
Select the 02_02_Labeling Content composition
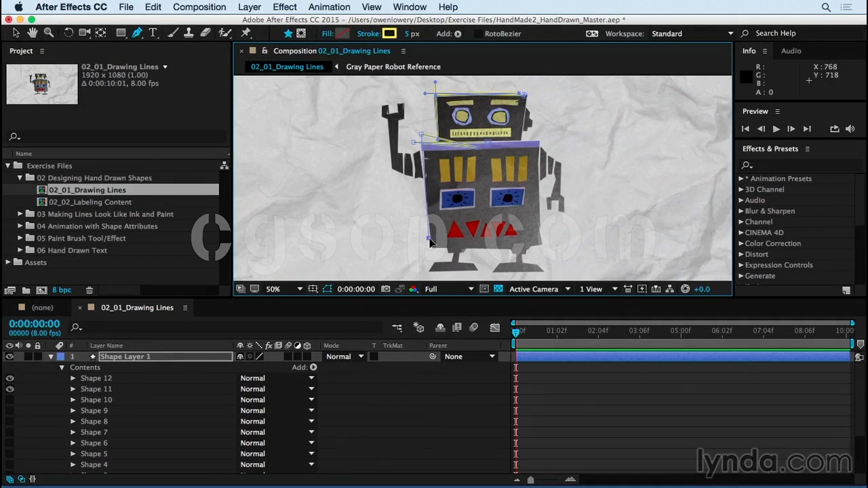[x=90, y=202]
